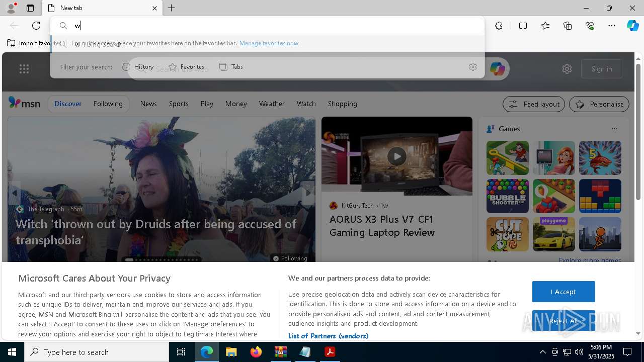Play the AORUS X3 Plus video
644x362 pixels.
[x=397, y=156]
